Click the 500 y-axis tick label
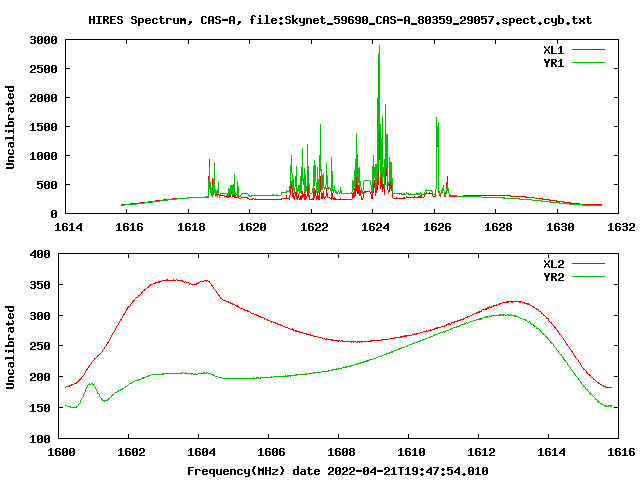 pyautogui.click(x=47, y=185)
